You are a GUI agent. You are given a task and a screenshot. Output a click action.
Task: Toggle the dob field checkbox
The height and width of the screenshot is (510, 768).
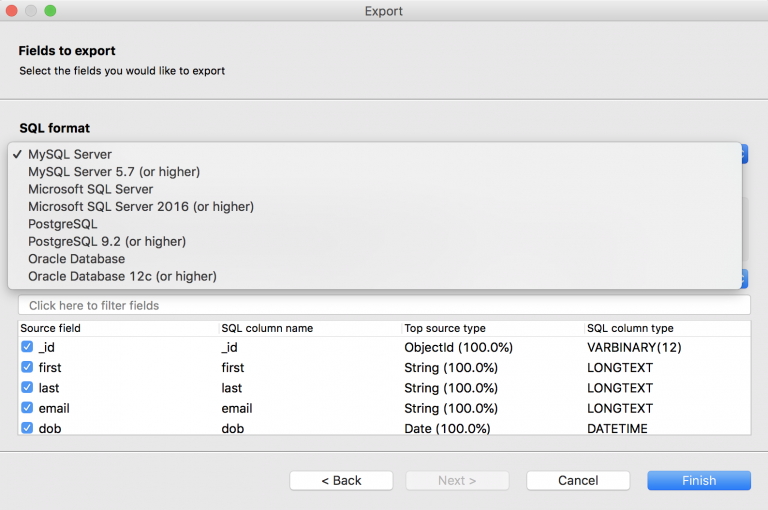[27, 428]
